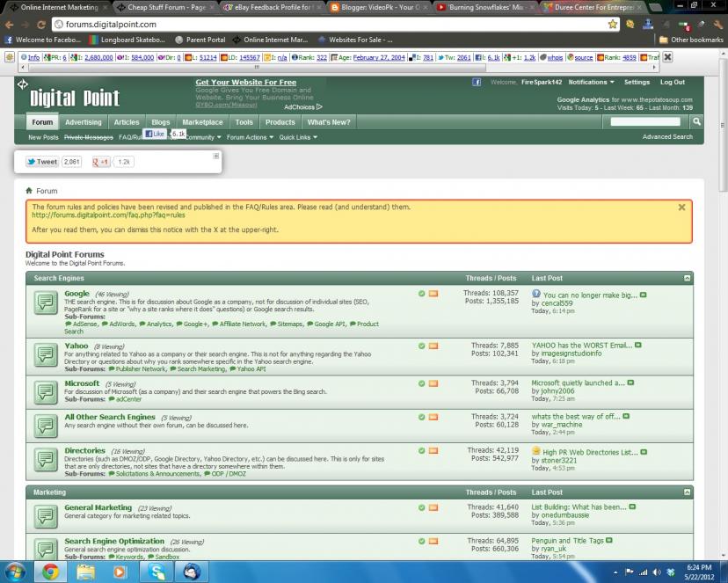Open the Settings link in the header
Image resolution: width=728 pixels, height=583 pixels.
click(637, 82)
